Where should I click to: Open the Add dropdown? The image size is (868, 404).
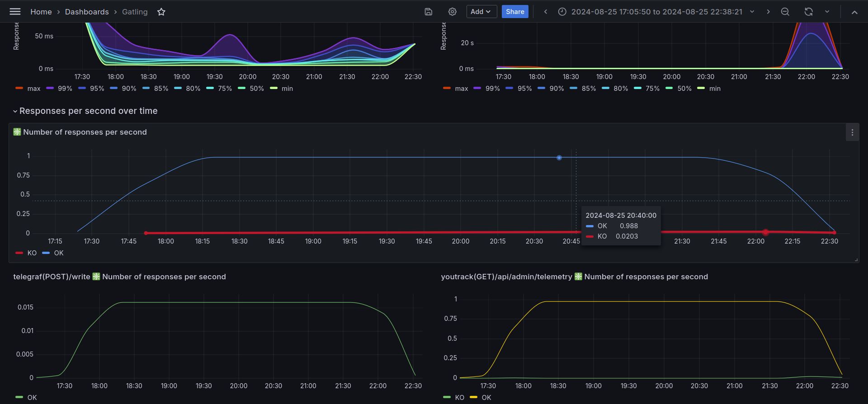(481, 12)
